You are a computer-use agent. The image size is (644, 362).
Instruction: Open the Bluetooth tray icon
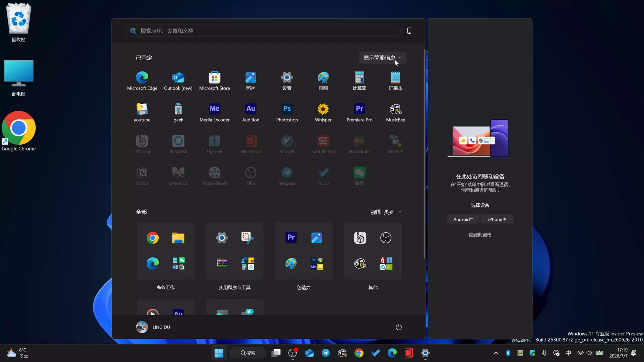tap(508, 353)
